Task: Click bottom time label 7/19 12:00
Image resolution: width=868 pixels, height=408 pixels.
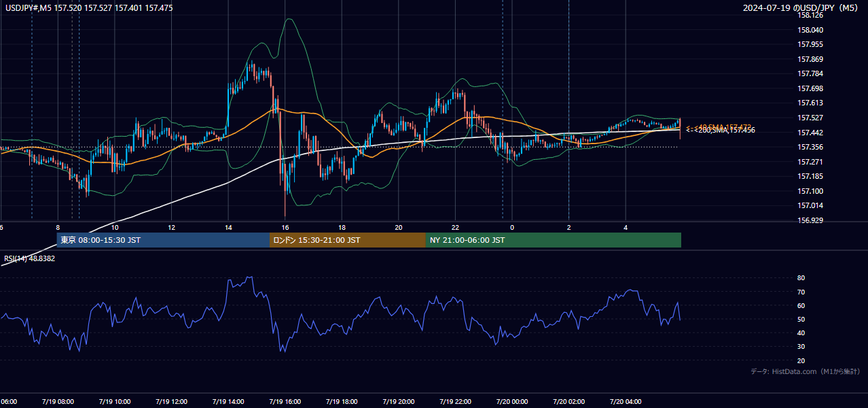Action: click(x=171, y=402)
